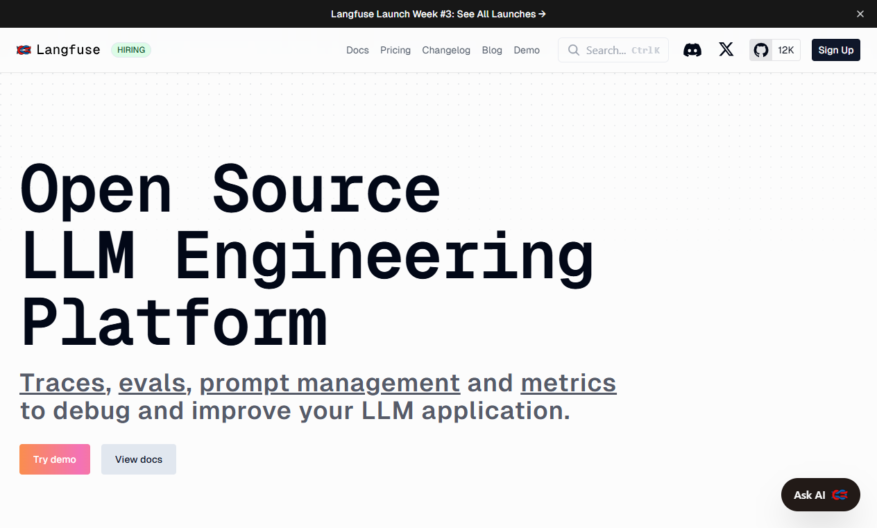Open the X (Twitter) profile icon
Viewport: 877px width, 528px height.
click(x=726, y=49)
